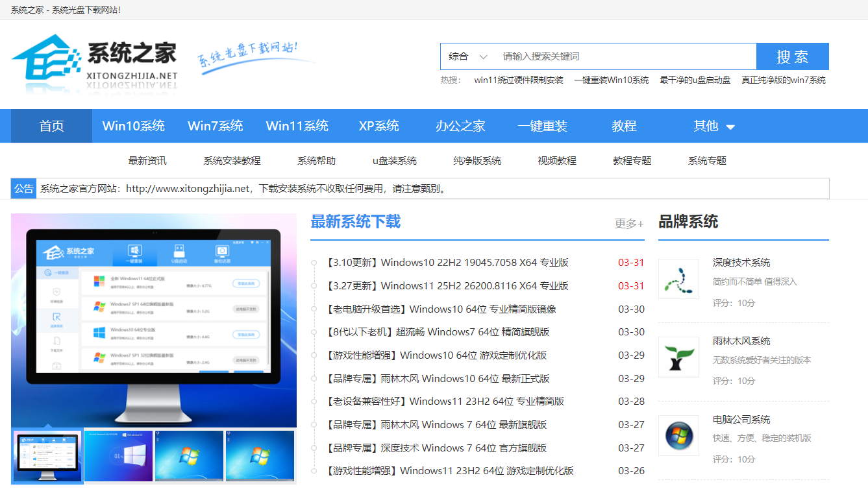The width and height of the screenshot is (868, 493).
Task: Open 一键重装 navigation tab
Action: [x=542, y=126]
